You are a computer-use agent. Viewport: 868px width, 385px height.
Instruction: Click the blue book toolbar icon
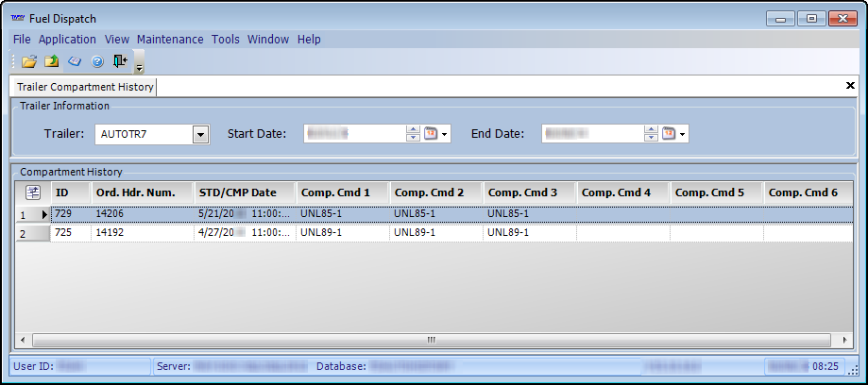(x=75, y=61)
